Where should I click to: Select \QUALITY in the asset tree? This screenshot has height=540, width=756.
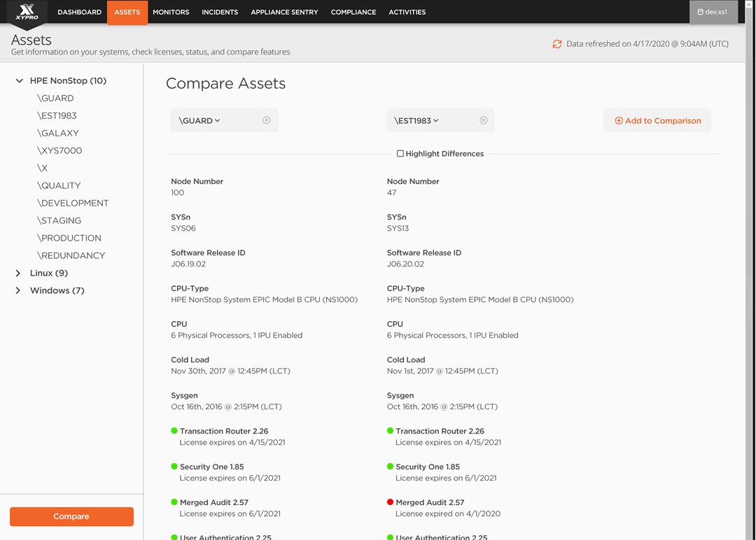click(59, 185)
